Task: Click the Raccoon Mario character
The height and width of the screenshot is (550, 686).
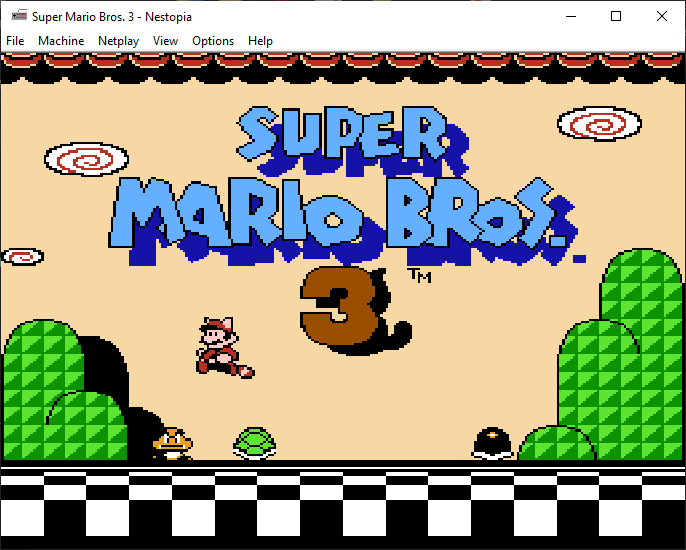Action: pyautogui.click(x=224, y=348)
